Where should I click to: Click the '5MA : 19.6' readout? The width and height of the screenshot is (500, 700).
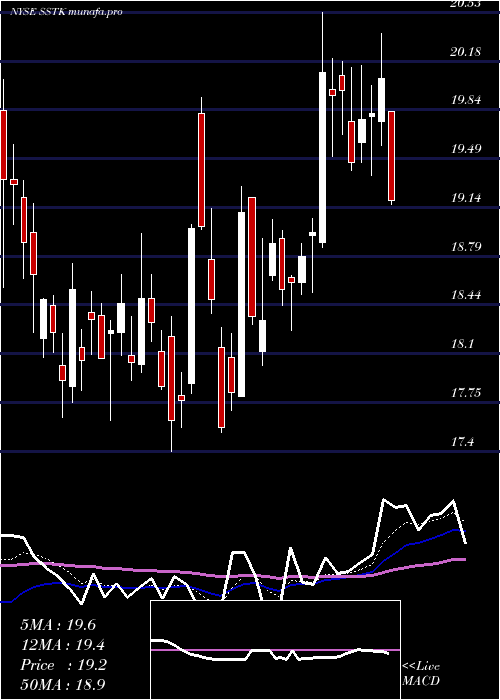tap(58, 625)
